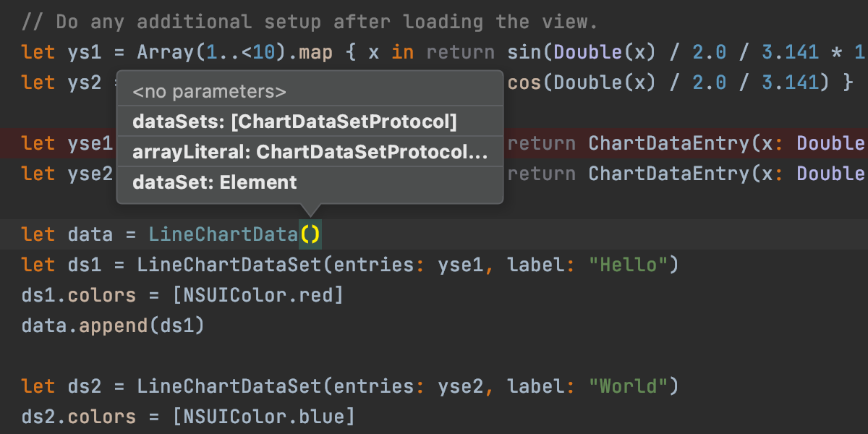Pick the 'arrayLiteral: ChartDataSetProtocol...' overload entry

point(309,152)
